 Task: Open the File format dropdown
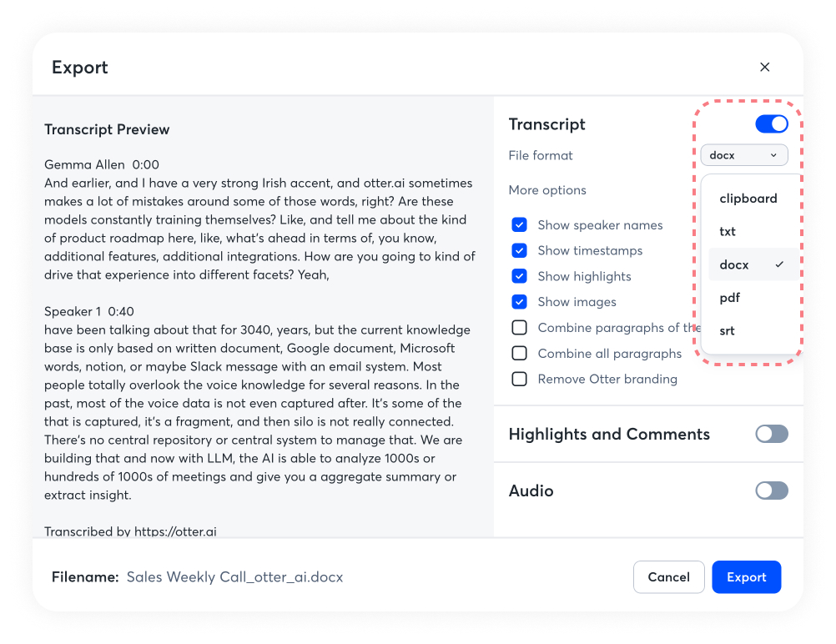743,155
